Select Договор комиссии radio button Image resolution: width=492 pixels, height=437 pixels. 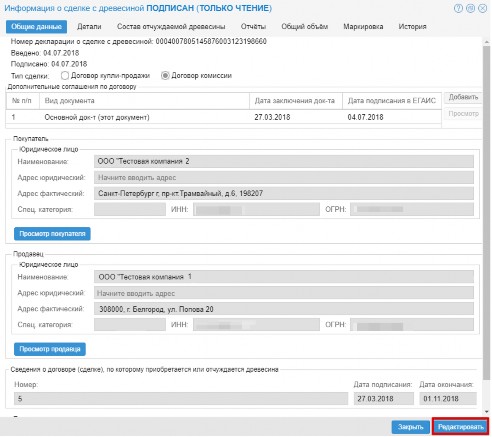(x=165, y=76)
